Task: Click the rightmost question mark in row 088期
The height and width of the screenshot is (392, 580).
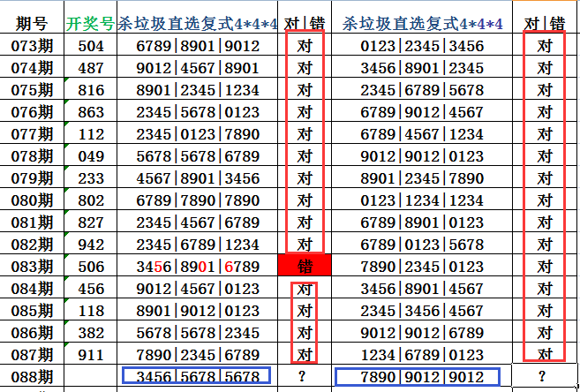Action: [x=544, y=377]
